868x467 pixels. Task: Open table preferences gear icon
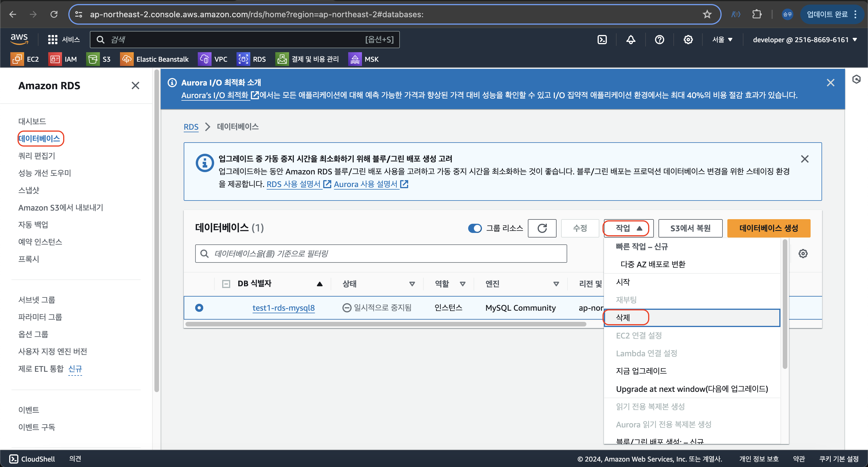[803, 254]
